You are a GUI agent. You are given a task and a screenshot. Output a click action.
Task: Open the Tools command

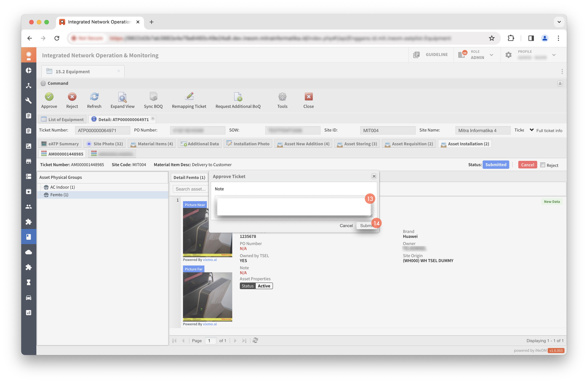tap(282, 97)
